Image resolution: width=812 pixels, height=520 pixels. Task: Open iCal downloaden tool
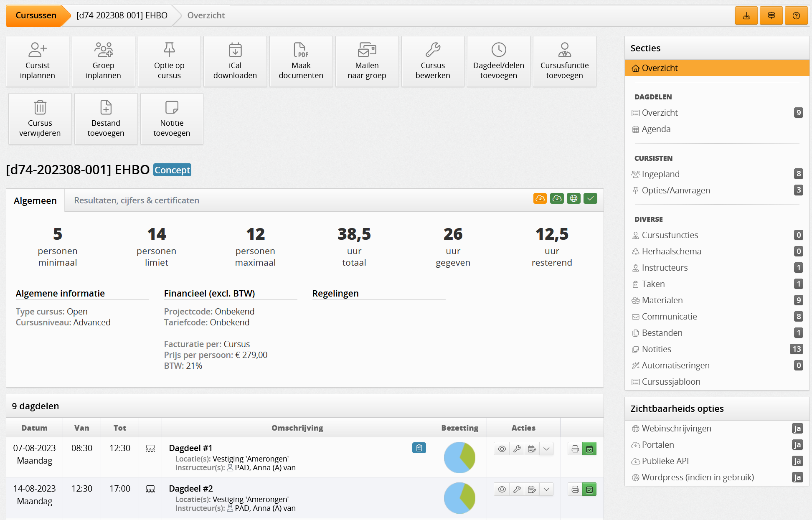tap(235, 61)
